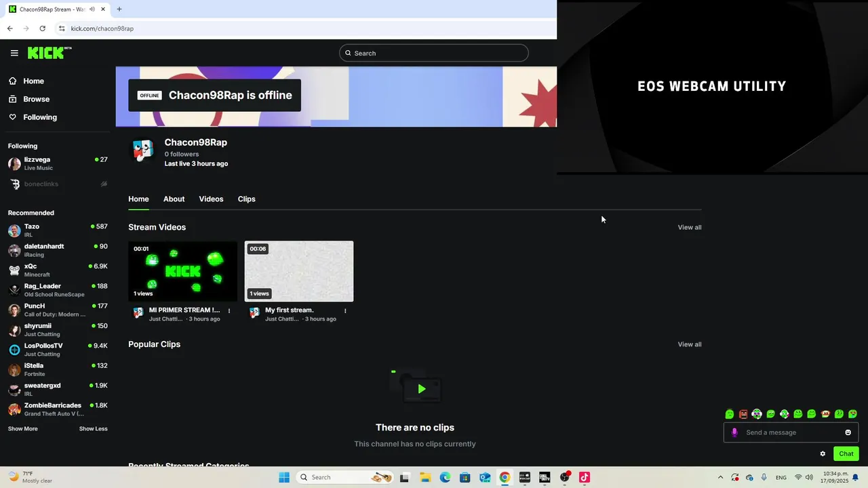Open MI PRIMER STREAM video thumbnail
Image resolution: width=868 pixels, height=488 pixels.
(x=183, y=271)
